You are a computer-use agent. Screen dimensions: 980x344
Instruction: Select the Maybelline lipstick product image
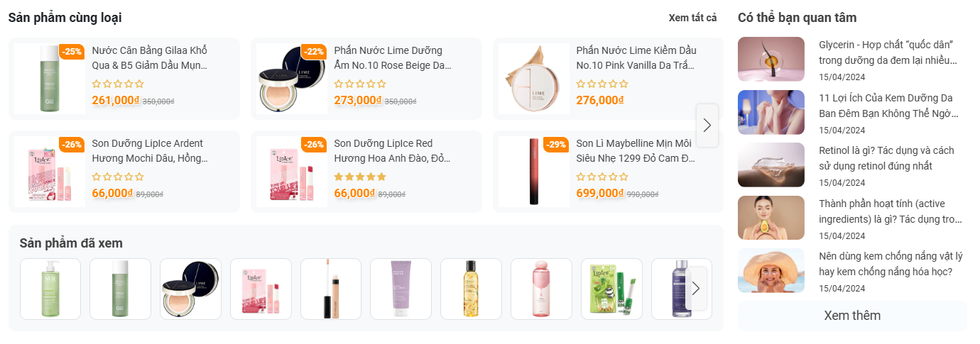533,172
